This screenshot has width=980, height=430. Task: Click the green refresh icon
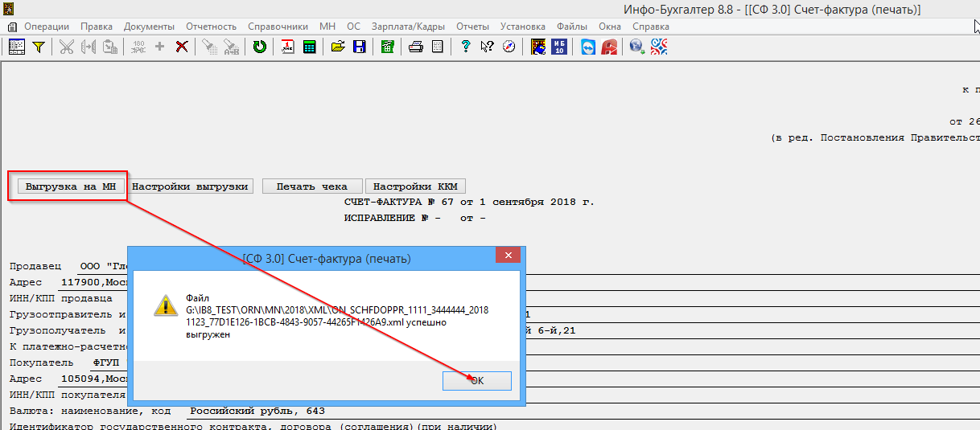[x=259, y=47]
